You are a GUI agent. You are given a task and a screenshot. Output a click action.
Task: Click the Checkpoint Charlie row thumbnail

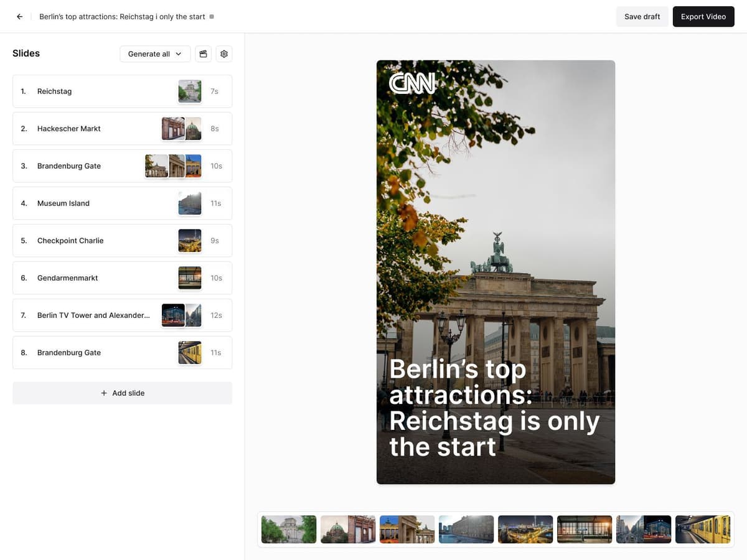pyautogui.click(x=190, y=241)
